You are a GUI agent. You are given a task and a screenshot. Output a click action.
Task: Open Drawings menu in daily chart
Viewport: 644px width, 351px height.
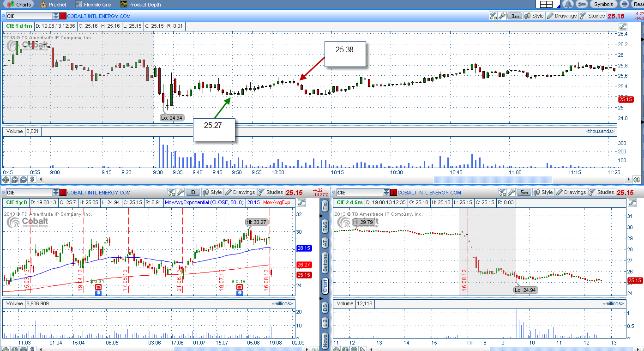pyautogui.click(x=240, y=192)
